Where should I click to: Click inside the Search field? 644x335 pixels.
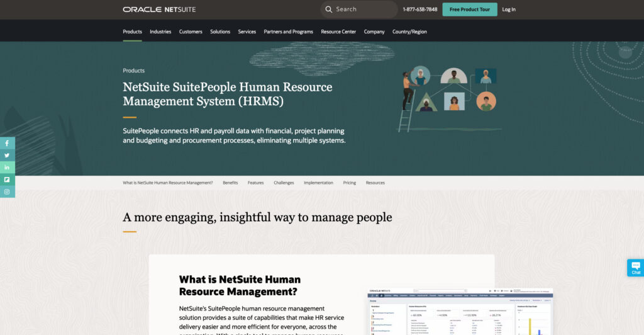coord(365,9)
